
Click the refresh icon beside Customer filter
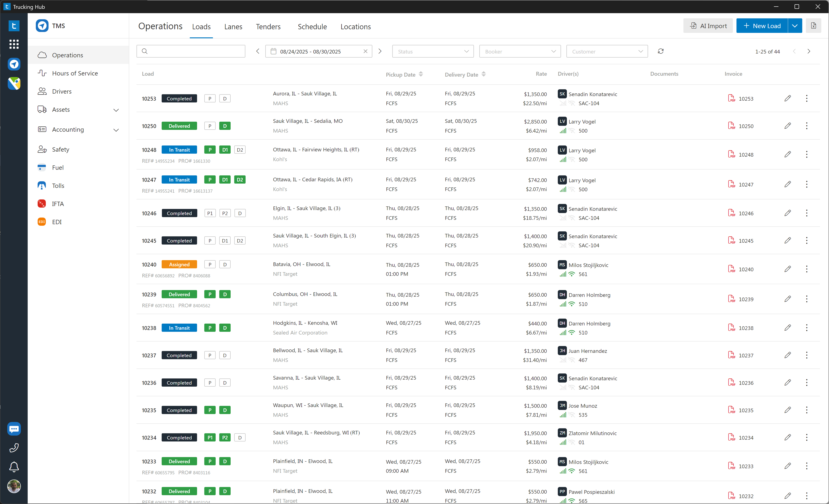click(x=661, y=51)
